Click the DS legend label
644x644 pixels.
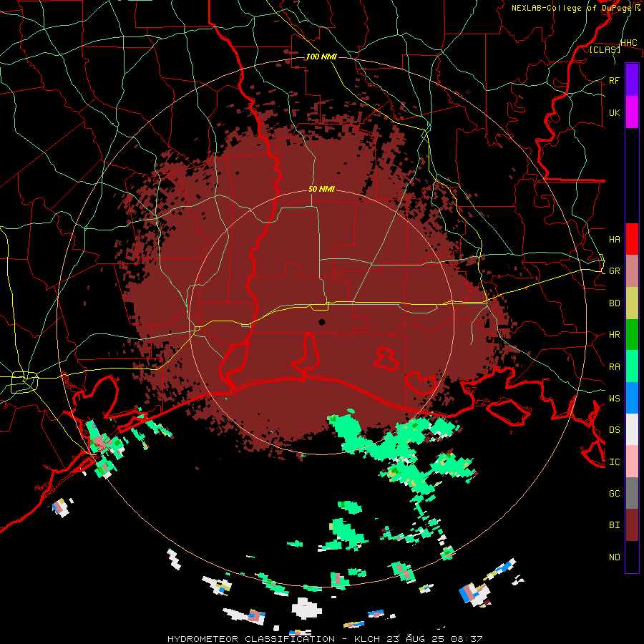pyautogui.click(x=614, y=430)
